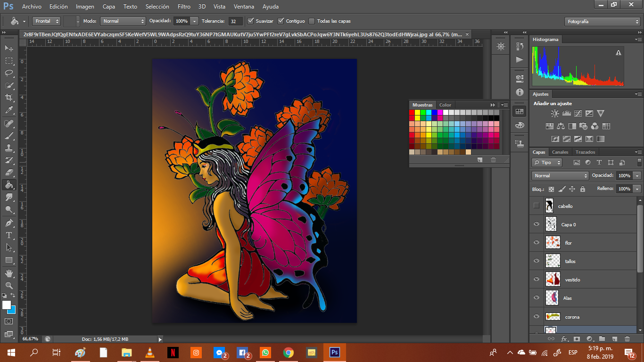Viewport: 644px width, 362px height.
Task: Switch to the Canales tab
Action: pyautogui.click(x=560, y=152)
